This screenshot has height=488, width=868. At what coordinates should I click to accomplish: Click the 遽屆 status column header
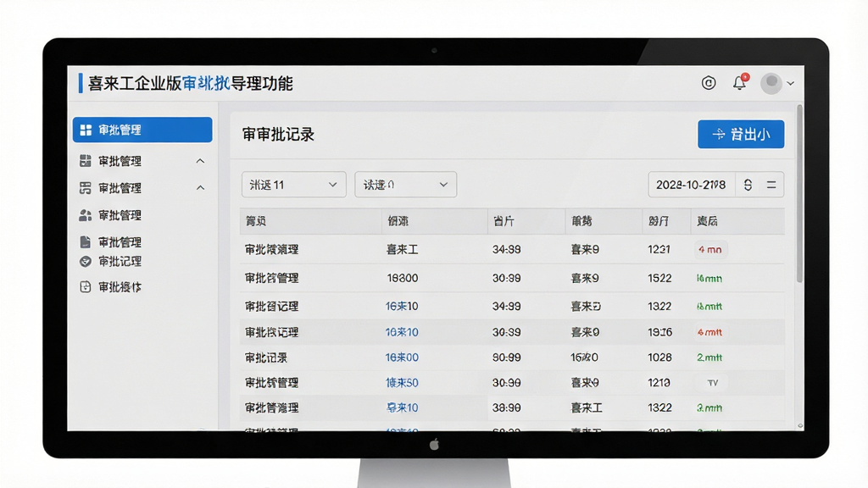point(707,221)
